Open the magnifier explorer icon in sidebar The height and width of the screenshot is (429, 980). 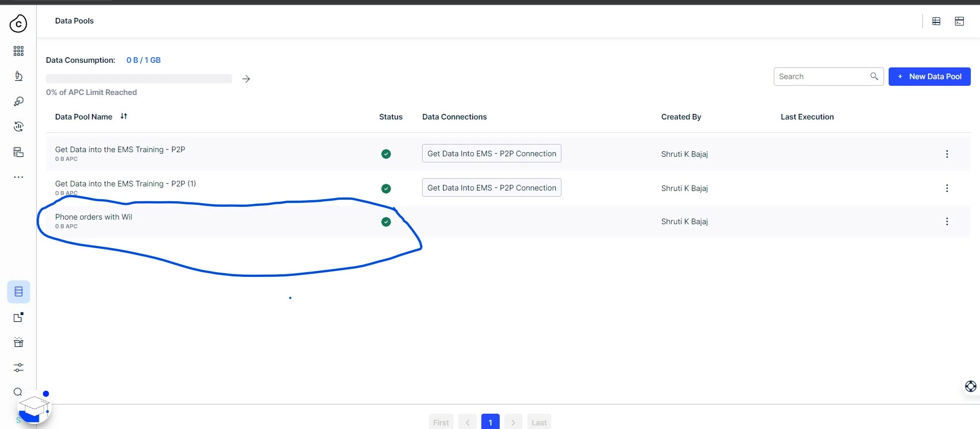[x=18, y=102]
